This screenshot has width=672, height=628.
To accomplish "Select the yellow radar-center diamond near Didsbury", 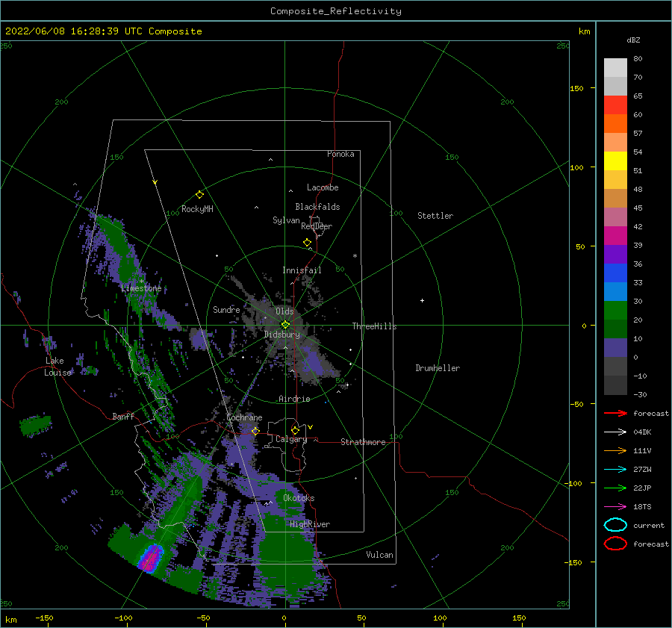I will pyautogui.click(x=285, y=325).
